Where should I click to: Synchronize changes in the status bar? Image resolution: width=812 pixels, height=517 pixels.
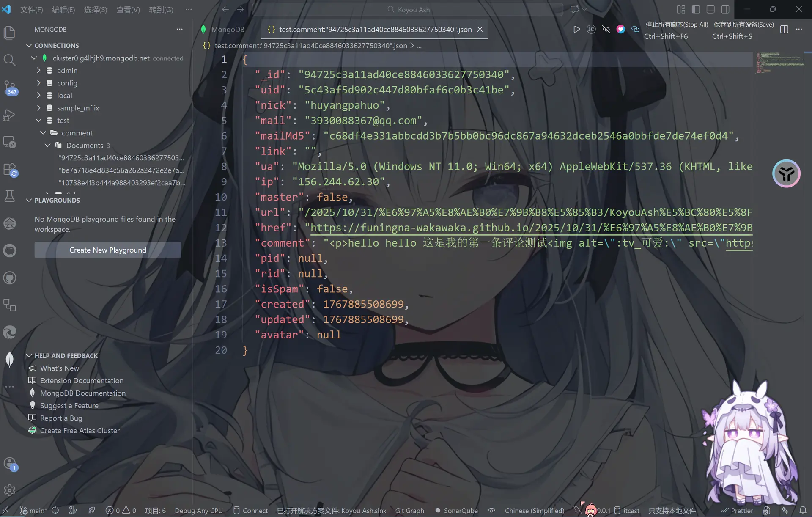tap(55, 510)
